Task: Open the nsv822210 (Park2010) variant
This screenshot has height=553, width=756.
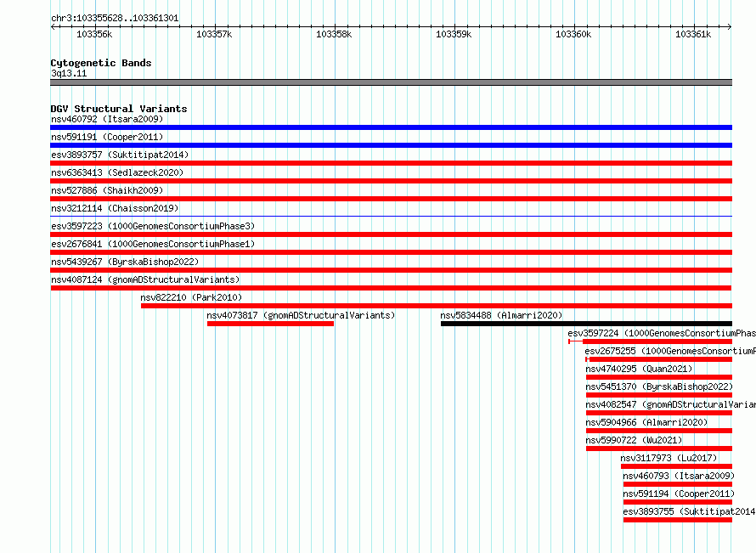Action: [191, 297]
